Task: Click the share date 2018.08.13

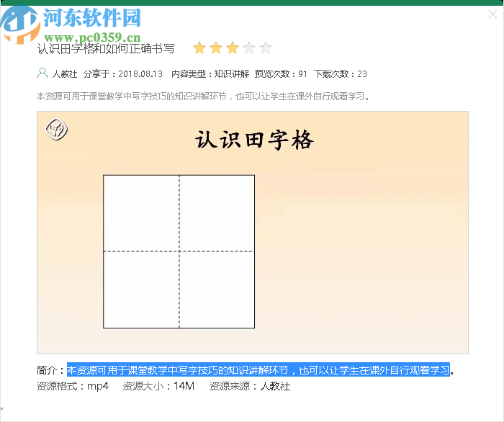Action: (140, 74)
